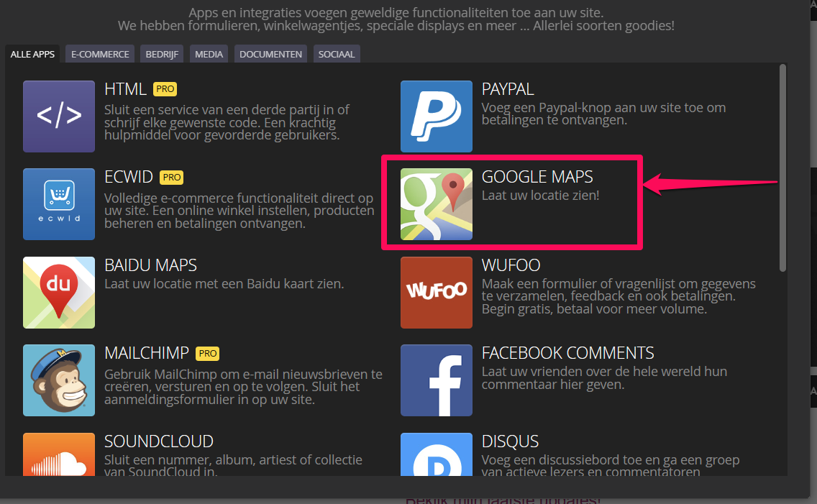Click 'Laat uw locatie zien!' description

540,196
